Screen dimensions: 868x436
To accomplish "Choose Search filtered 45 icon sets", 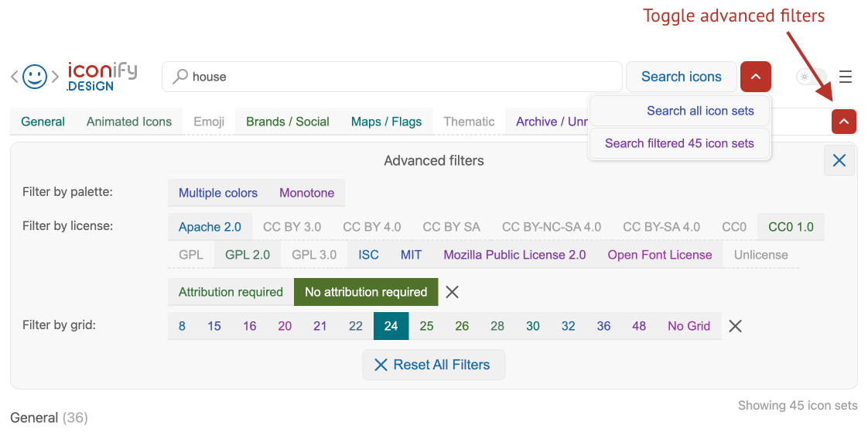I will pyautogui.click(x=679, y=143).
